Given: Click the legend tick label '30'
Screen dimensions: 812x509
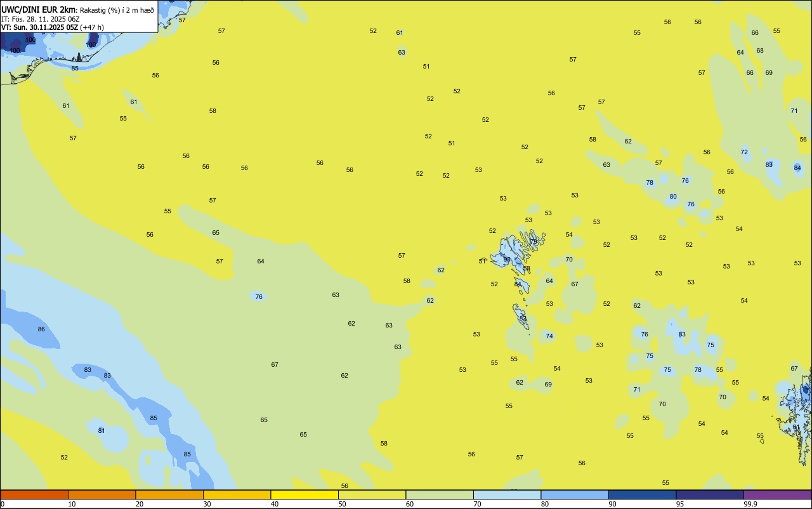Looking at the screenshot, I should 207,504.
